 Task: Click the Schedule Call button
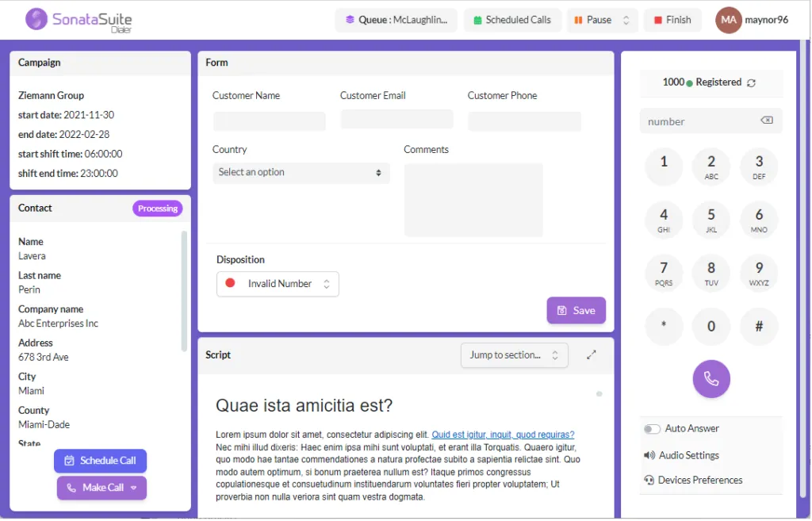[x=101, y=461]
